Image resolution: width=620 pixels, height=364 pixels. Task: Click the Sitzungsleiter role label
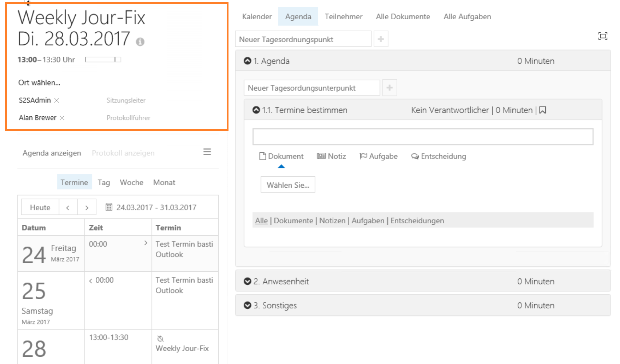click(x=126, y=100)
